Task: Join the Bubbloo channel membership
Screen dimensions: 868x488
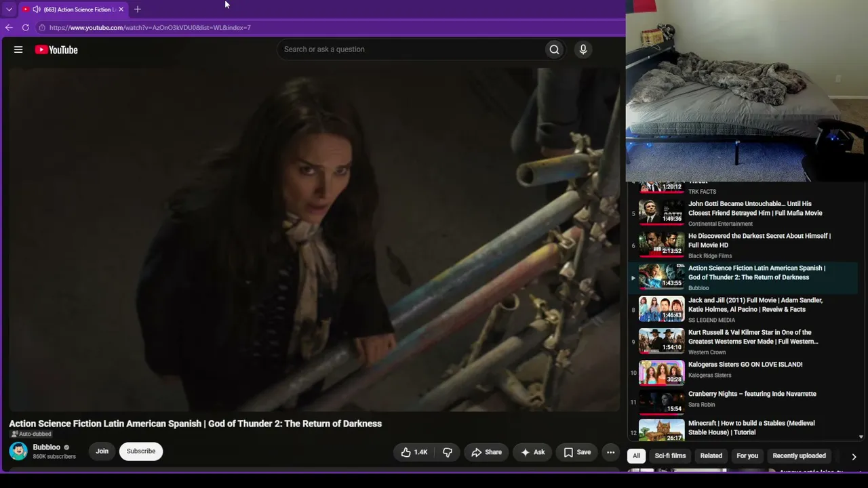Action: [x=102, y=451]
